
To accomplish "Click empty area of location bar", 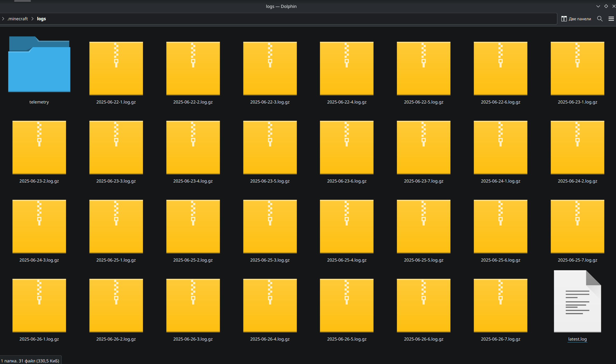I will tap(290, 19).
